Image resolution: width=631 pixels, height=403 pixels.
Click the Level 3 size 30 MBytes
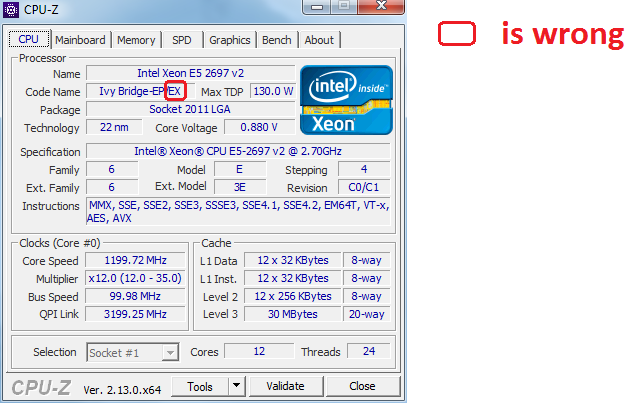(293, 314)
